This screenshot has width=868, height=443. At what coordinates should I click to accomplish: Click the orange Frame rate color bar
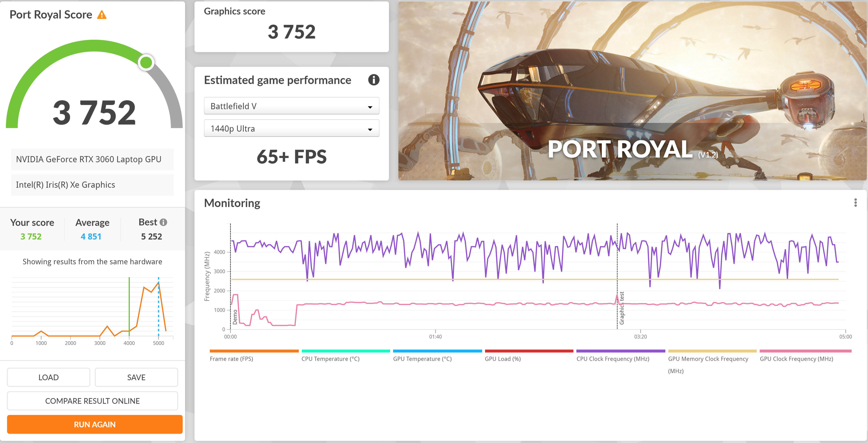[254, 351]
